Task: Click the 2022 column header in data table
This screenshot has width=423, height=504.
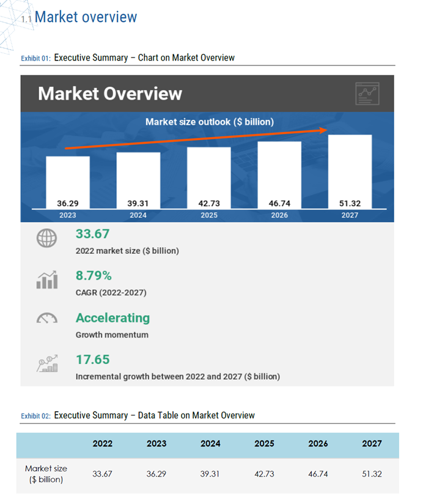Action: (103, 443)
